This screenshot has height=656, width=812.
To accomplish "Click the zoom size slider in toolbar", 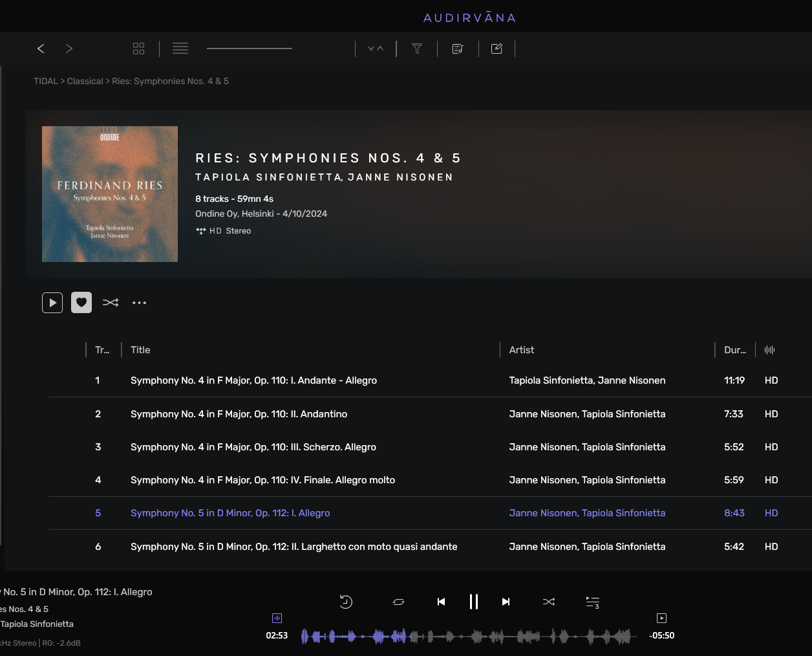I will point(250,49).
